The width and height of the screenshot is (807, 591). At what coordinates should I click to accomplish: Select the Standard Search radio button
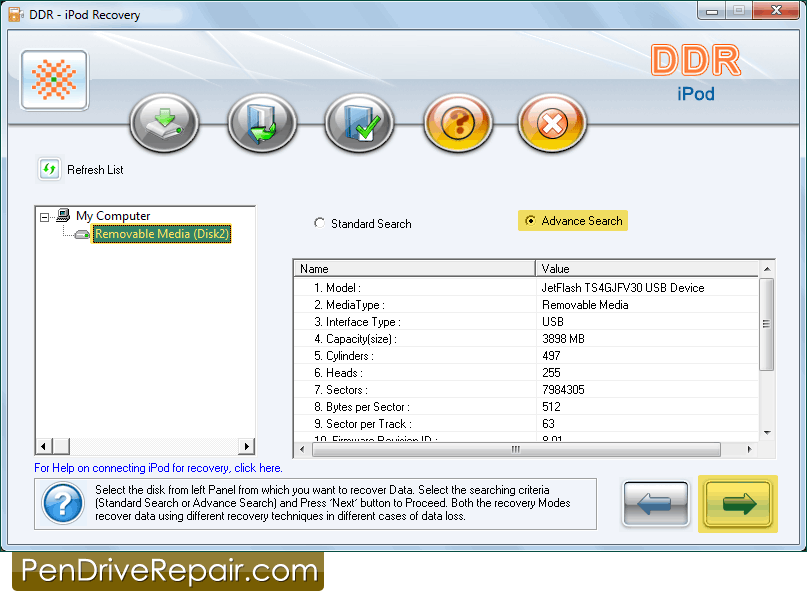320,223
